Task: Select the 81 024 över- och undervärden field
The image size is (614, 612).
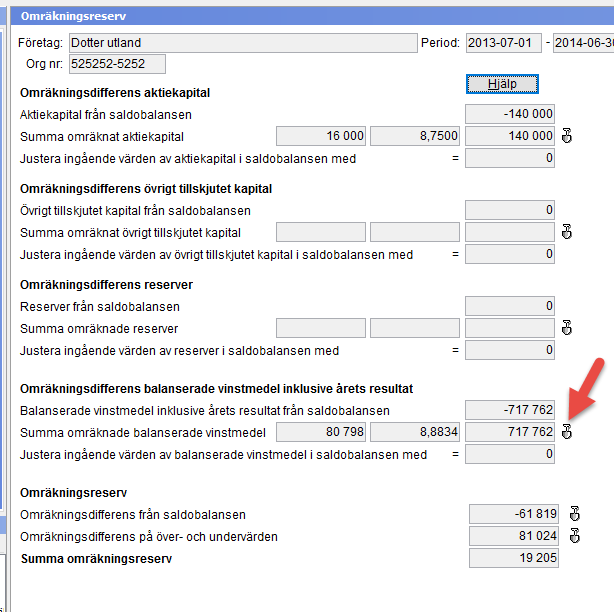Action: [x=514, y=536]
